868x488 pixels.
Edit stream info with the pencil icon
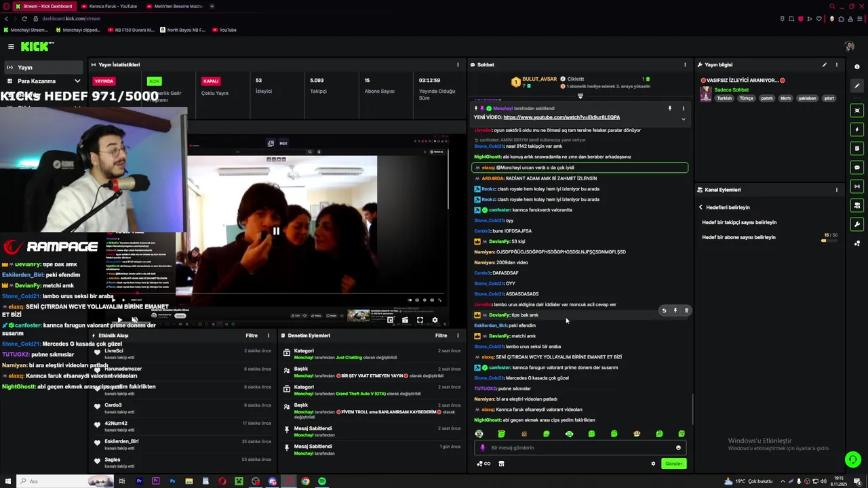[x=824, y=65]
